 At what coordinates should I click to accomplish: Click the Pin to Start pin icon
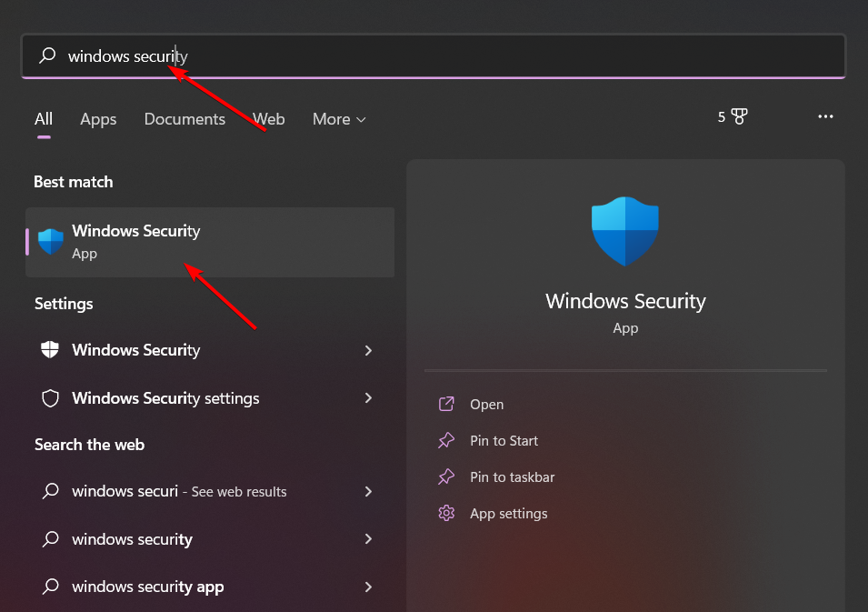445,440
